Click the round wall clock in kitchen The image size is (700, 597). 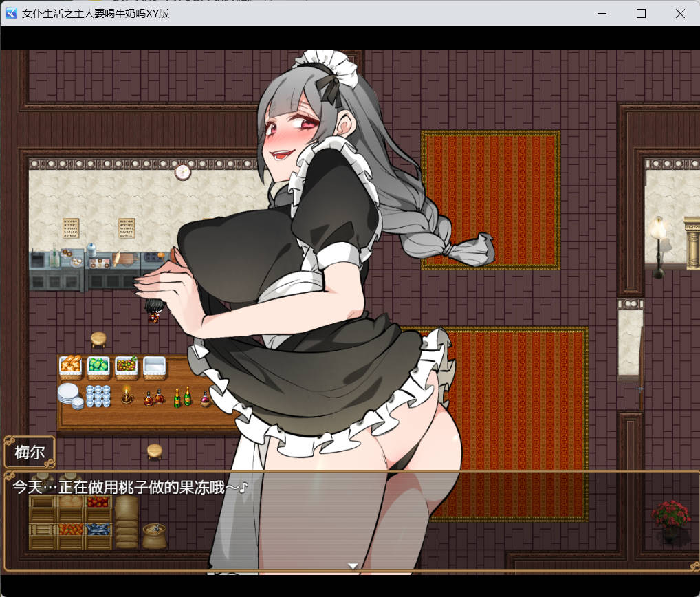(182, 171)
